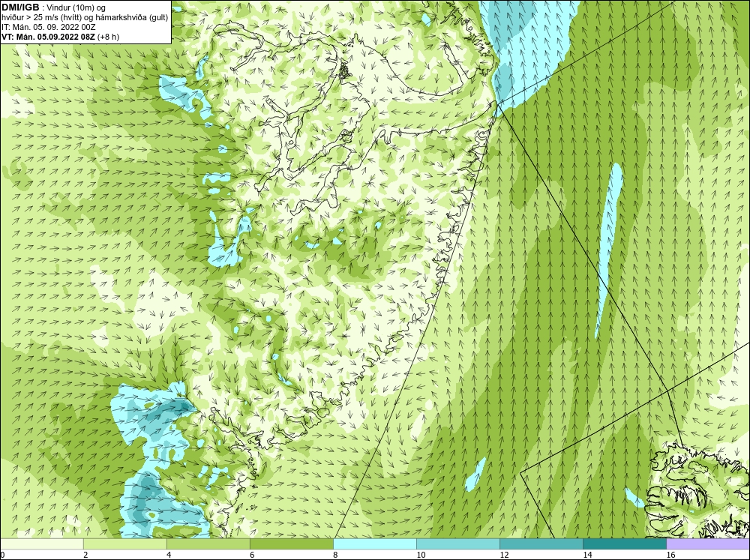Click the 'hviður > 25 m/s' description line
750x560 pixels.
pos(85,18)
